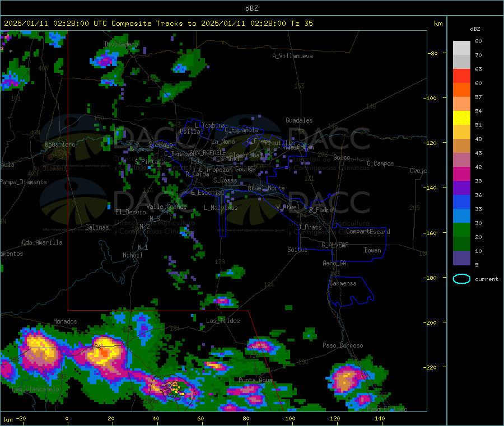Image resolution: width=504 pixels, height=426 pixels.
Task: Select the light blue 30 dBZ swatch
Action: pyautogui.click(x=461, y=216)
